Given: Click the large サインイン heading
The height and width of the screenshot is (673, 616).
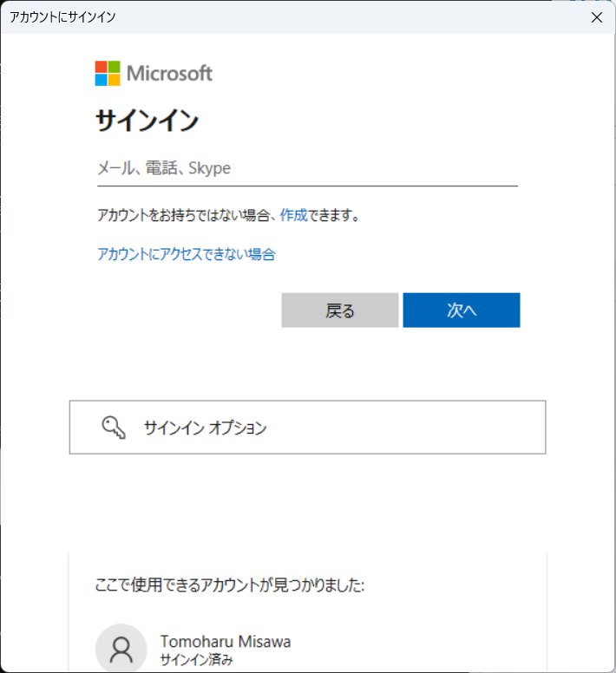Looking at the screenshot, I should click(x=147, y=121).
